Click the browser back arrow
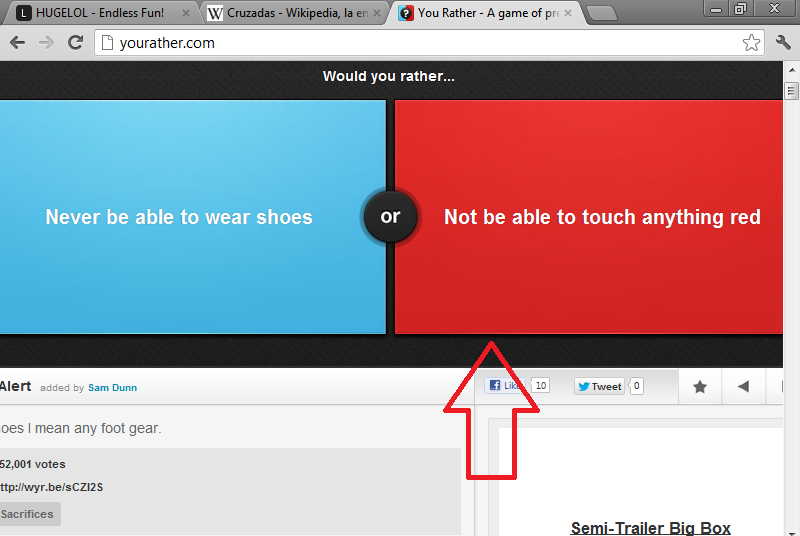Image resolution: width=800 pixels, height=536 pixels. [x=17, y=43]
